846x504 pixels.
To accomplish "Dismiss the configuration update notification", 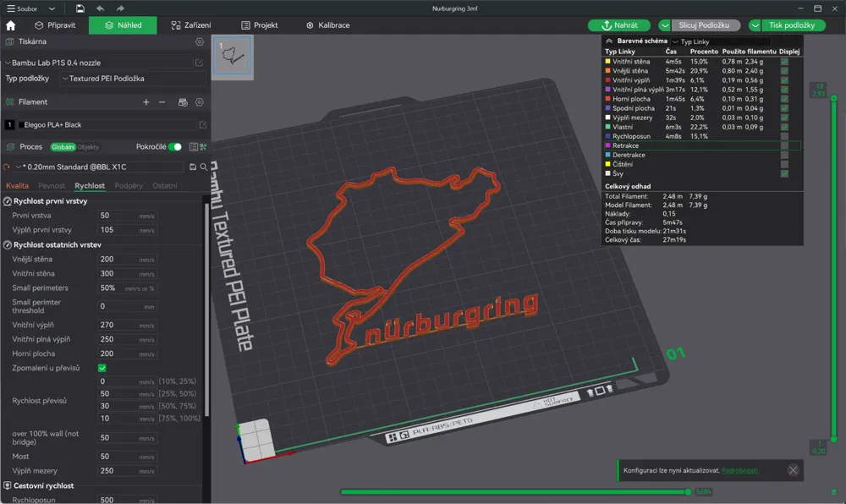I will (794, 470).
